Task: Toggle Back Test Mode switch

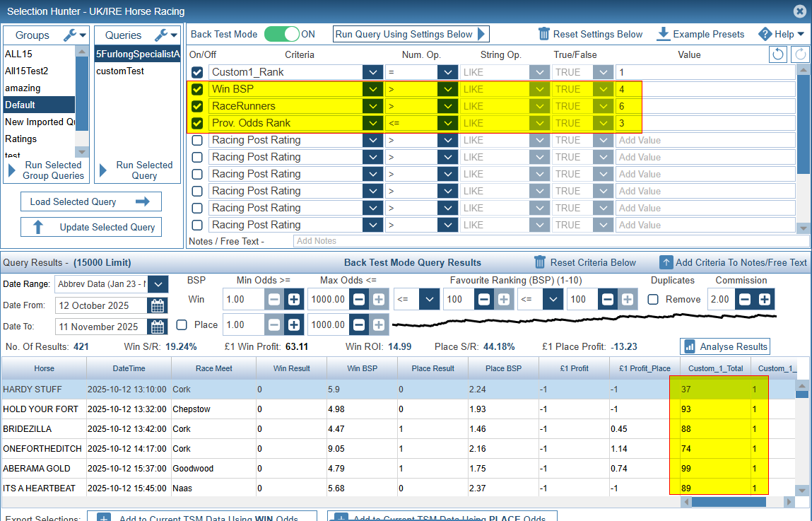Action: coord(281,34)
